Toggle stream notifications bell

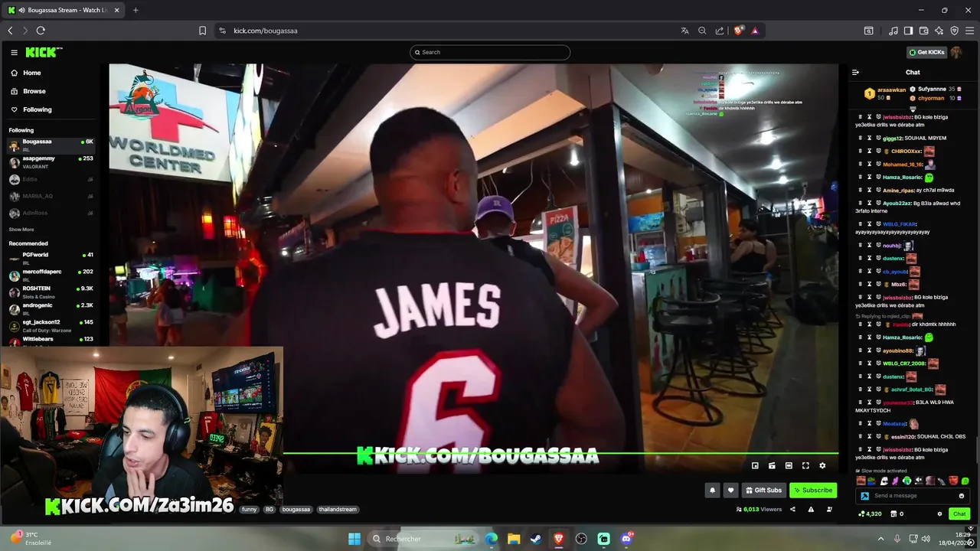click(712, 491)
